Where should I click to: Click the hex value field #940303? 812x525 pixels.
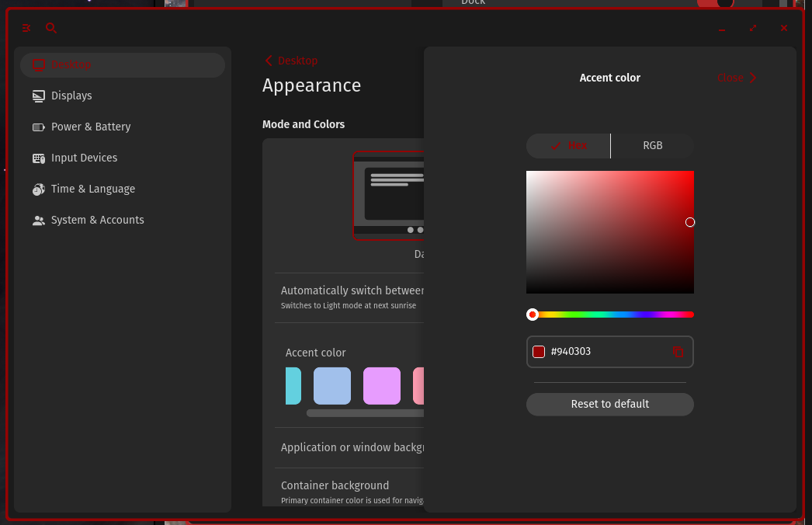point(610,352)
